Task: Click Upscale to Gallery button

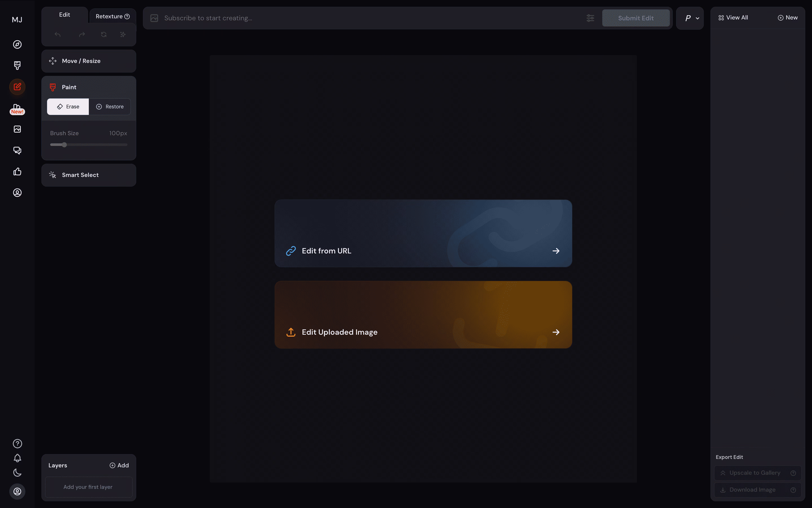Action: pyautogui.click(x=757, y=473)
